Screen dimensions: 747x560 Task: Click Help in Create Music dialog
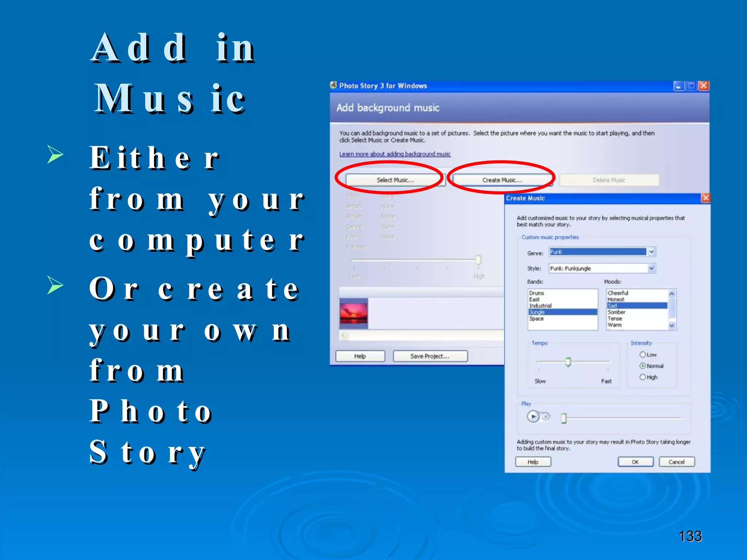pyautogui.click(x=533, y=462)
